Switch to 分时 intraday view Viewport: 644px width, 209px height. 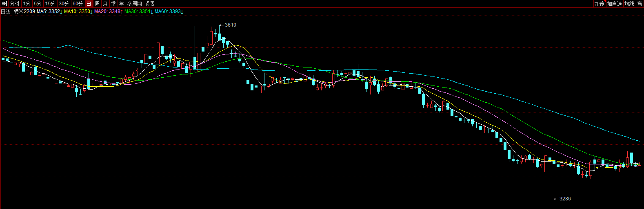point(15,4)
